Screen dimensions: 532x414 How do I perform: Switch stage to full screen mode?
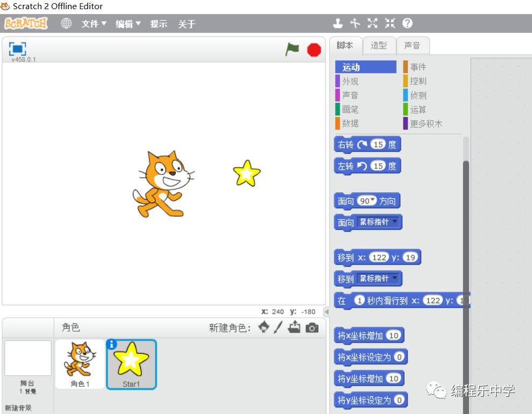(17, 49)
